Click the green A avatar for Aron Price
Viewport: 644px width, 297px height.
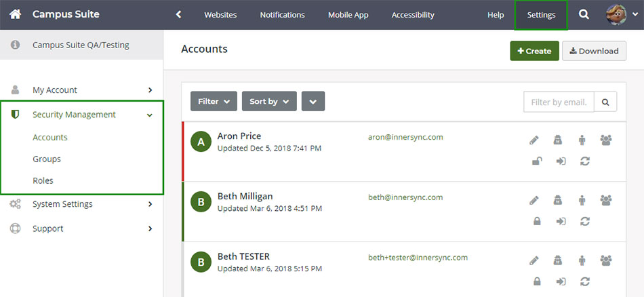(201, 142)
